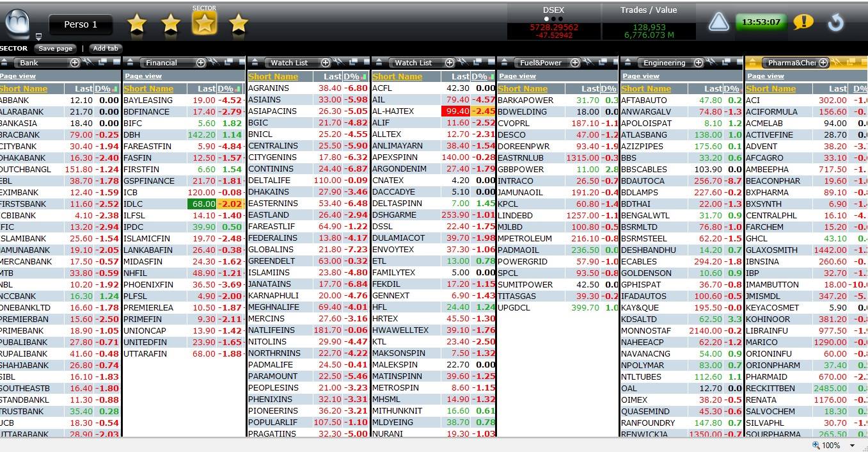Click the duplicate windows icon on Engineering panel

pyautogui.click(x=726, y=62)
